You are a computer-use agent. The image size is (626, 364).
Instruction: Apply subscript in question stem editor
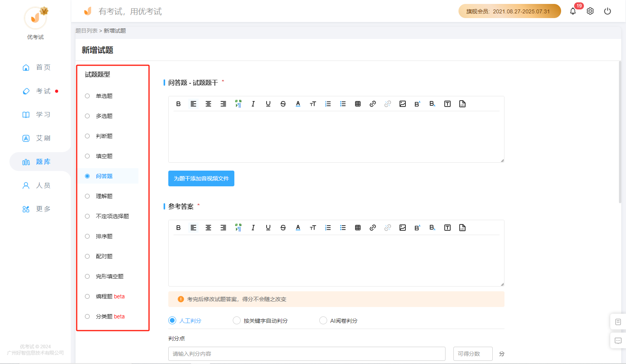click(433, 104)
